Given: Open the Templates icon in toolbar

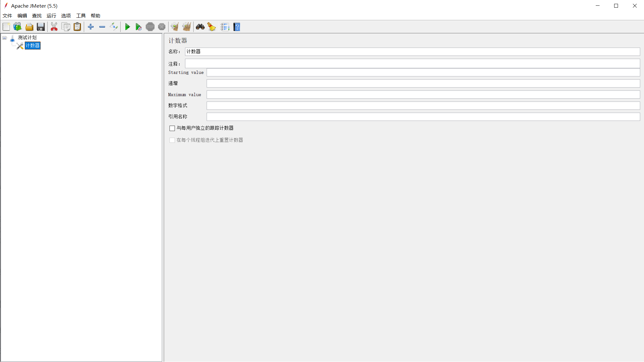Looking at the screenshot, I should [x=17, y=27].
